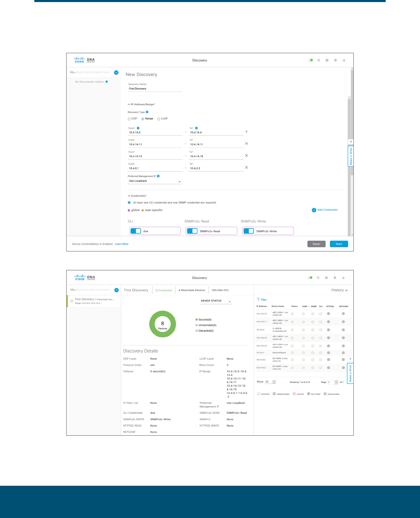The image size is (420, 518).
Task: Toggle the SNMPv2c-Write credential switch
Action: pyautogui.click(x=248, y=231)
